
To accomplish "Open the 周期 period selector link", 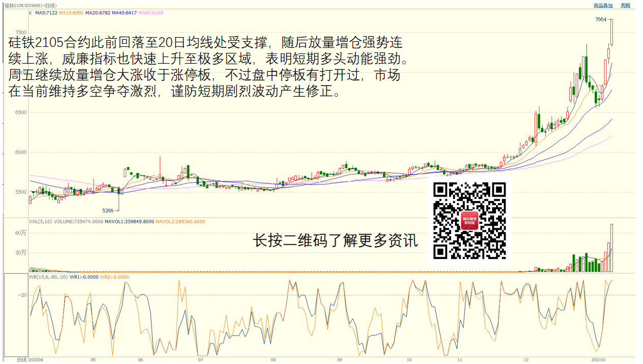I will pyautogui.click(x=625, y=6).
